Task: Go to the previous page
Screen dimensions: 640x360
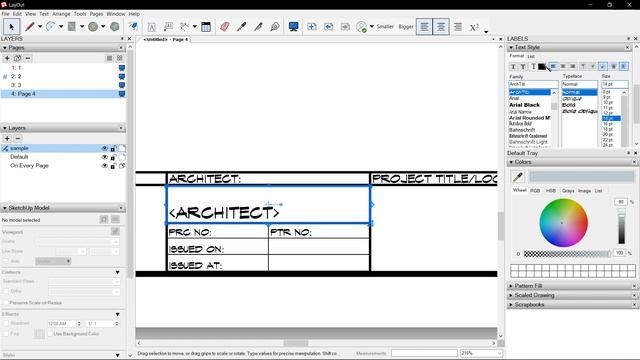Action: [329, 27]
